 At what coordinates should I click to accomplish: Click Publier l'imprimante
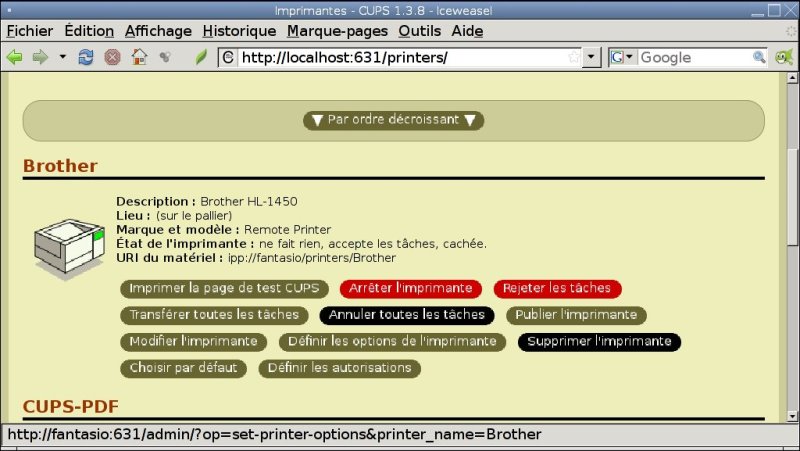coord(576,315)
